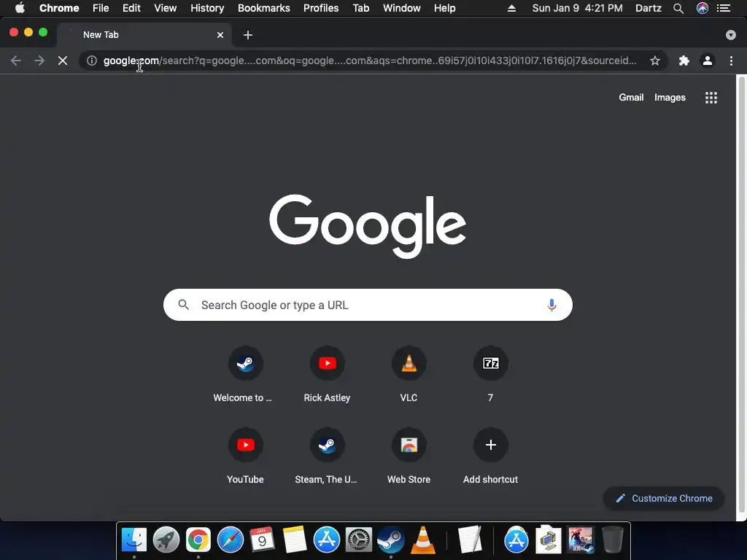Image resolution: width=747 pixels, height=560 pixels.
Task: Open the Bookmarks menu
Action: [x=264, y=8]
